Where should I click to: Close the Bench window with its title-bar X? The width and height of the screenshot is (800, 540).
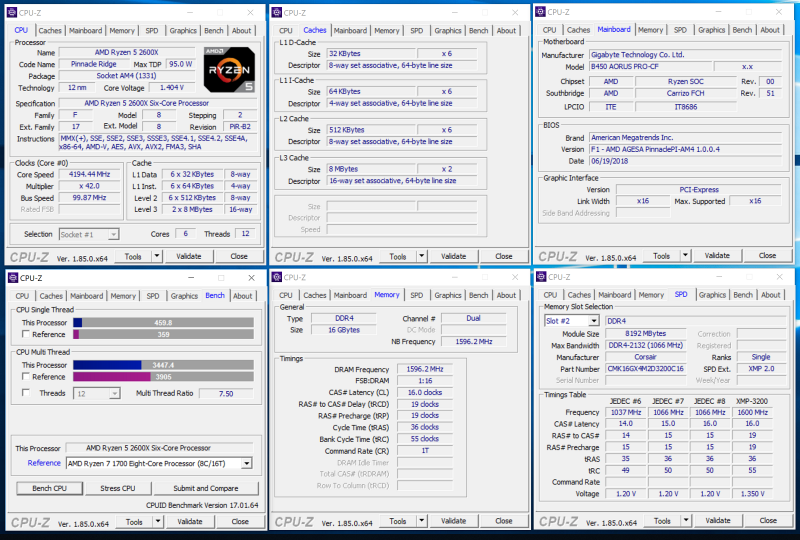[252, 278]
